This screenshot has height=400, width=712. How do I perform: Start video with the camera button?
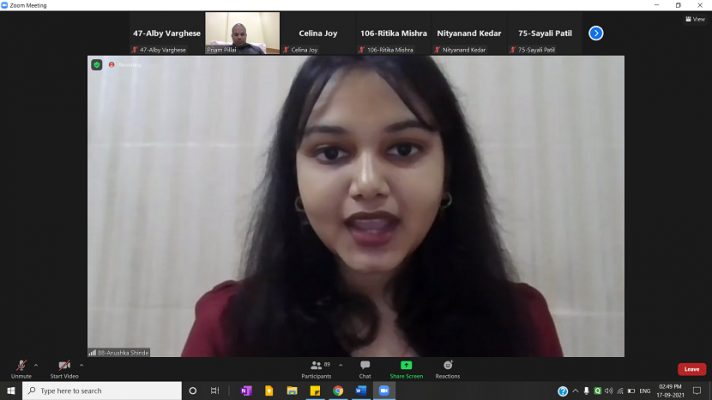click(x=64, y=367)
